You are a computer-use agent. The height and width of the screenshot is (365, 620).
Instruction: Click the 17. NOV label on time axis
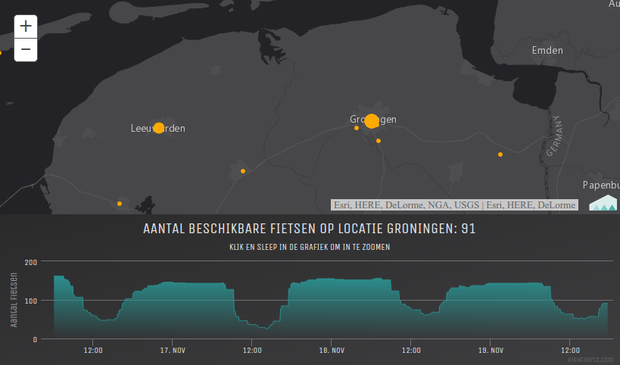(x=173, y=350)
